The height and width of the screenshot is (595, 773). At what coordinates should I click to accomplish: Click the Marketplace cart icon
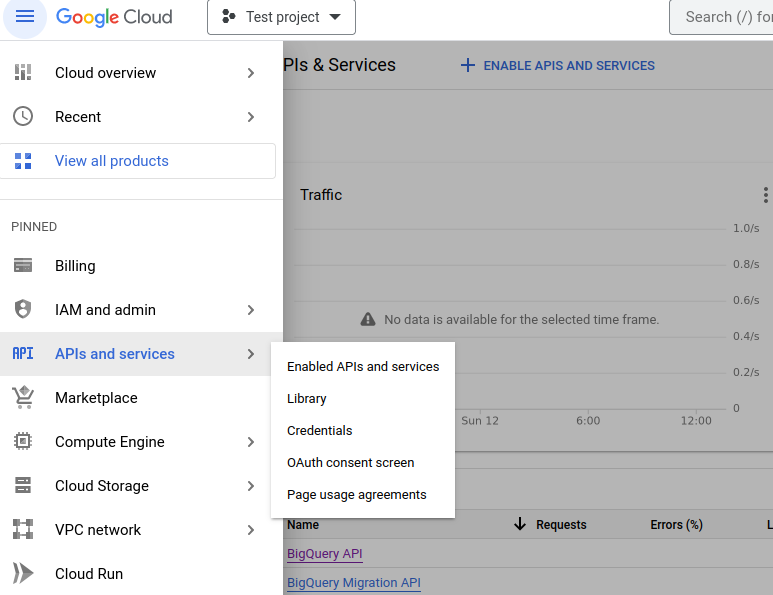23,397
